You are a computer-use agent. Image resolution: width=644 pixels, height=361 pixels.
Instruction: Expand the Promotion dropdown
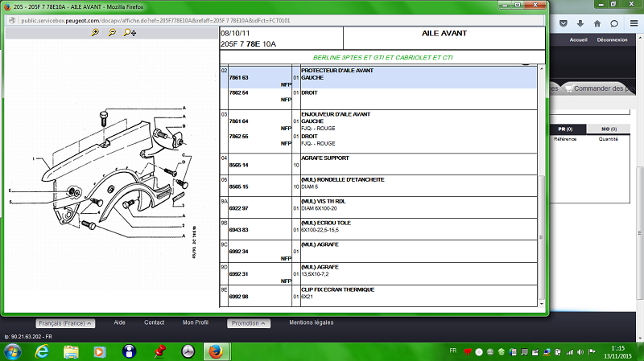click(x=249, y=323)
